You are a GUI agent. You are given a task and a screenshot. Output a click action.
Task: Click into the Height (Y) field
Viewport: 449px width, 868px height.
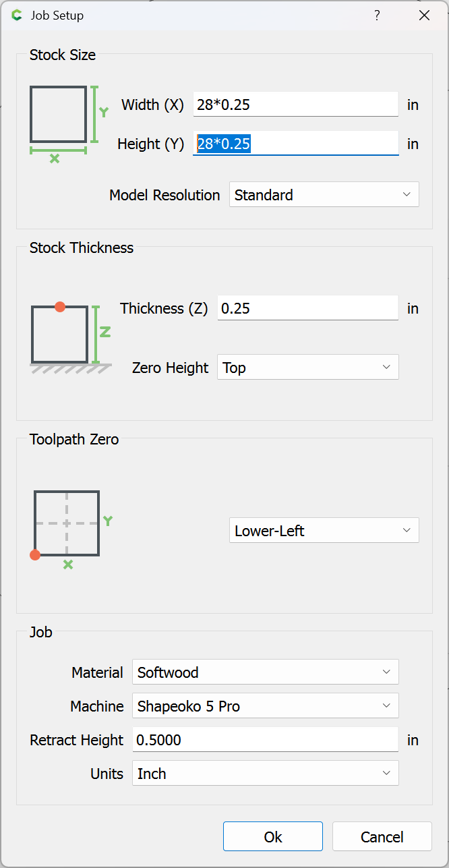[x=296, y=144]
